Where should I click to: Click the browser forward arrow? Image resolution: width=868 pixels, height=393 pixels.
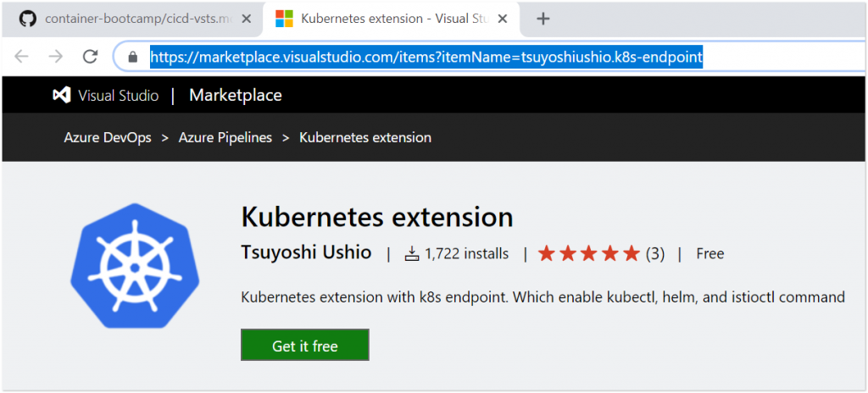56,57
